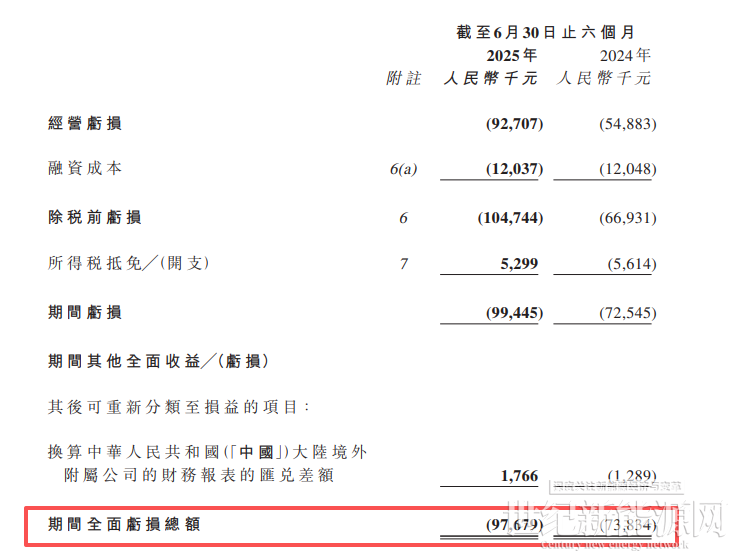This screenshot has height=555, width=734.
Task: Click the highlighted 期間全面虧損總額 label
Action: click(x=124, y=523)
